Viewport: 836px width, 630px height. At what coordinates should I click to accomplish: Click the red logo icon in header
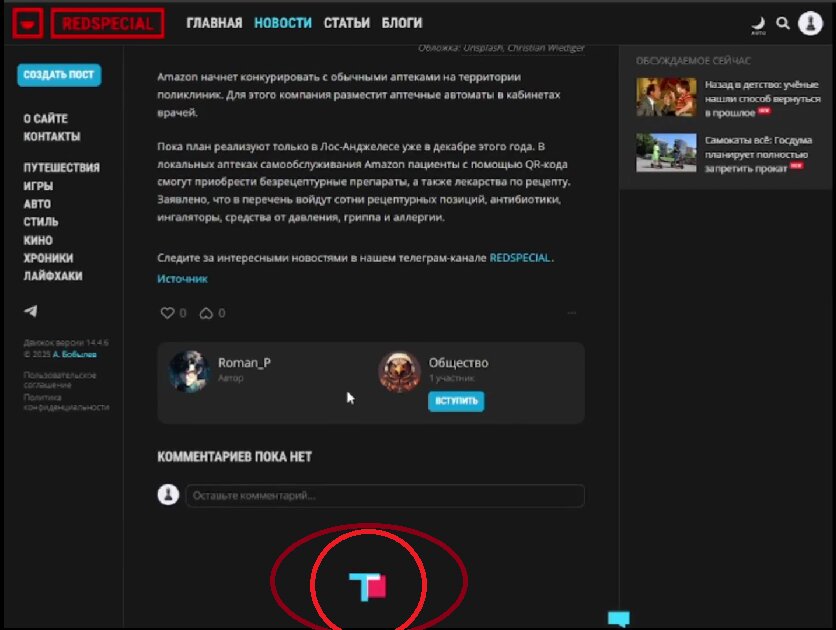(28, 22)
